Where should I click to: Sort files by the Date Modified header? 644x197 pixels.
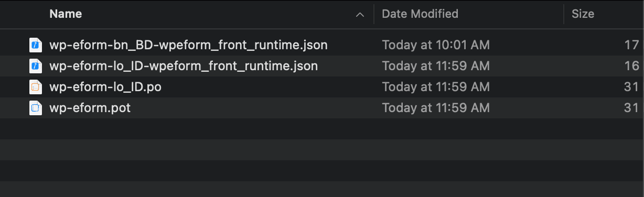click(420, 14)
